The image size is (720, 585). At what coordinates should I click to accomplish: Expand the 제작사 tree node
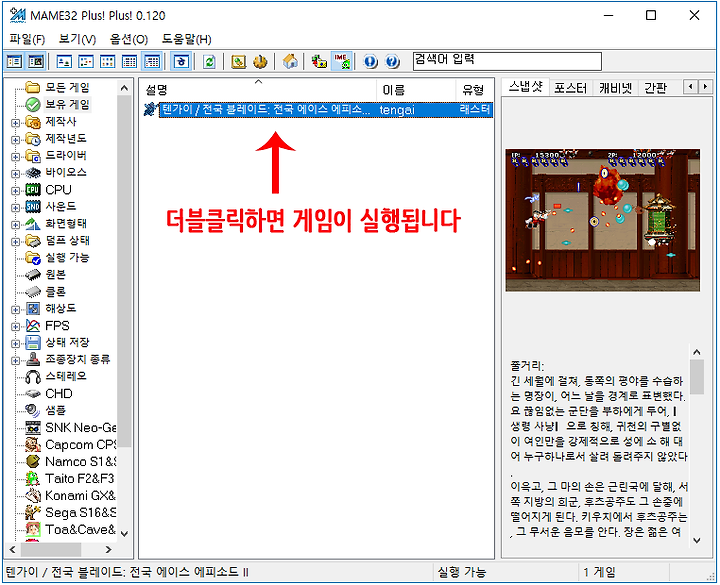click(15, 123)
